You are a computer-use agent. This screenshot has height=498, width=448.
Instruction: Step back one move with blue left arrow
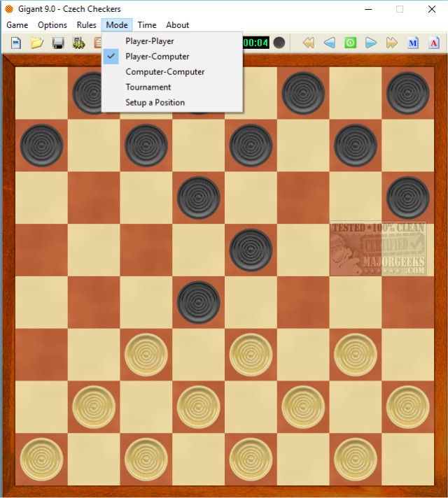(329, 43)
